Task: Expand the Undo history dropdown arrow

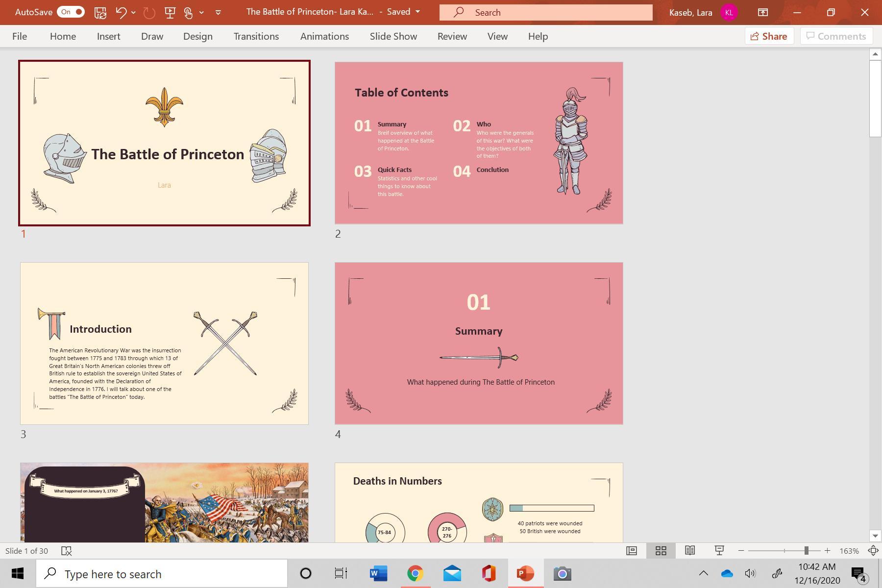Action: (133, 12)
